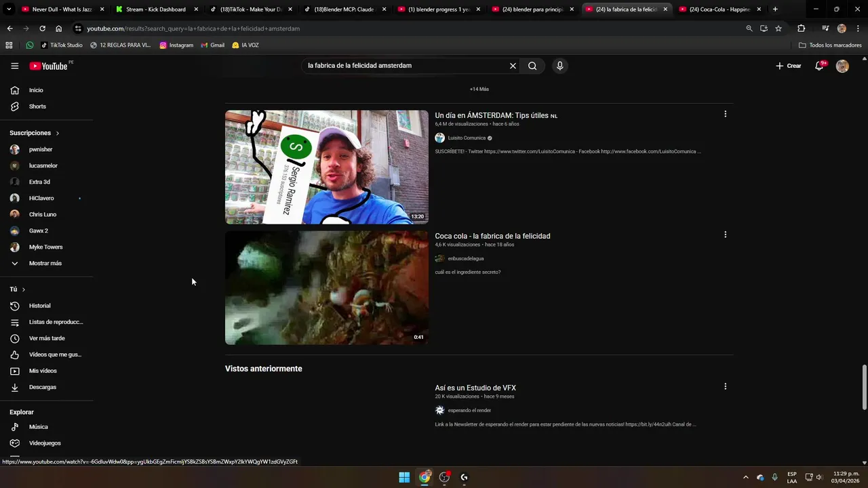Image resolution: width=868 pixels, height=488 pixels.
Task: Start voice search with the microphone
Action: tap(559, 66)
